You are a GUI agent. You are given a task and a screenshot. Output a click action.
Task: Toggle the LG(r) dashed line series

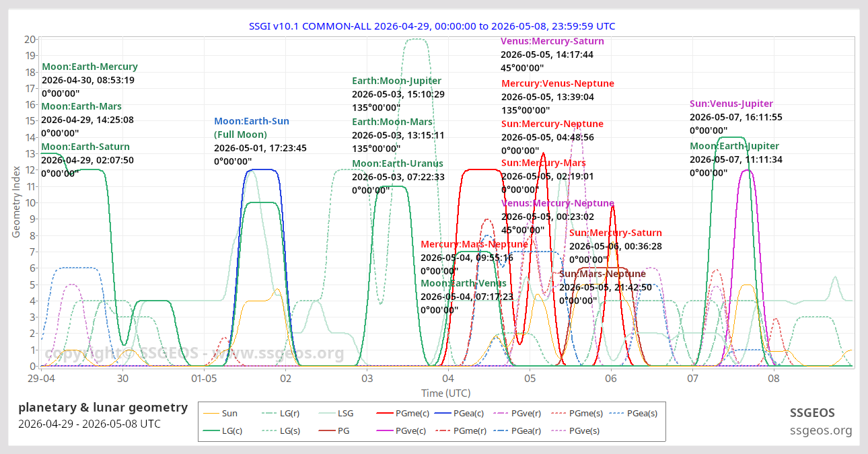(x=283, y=413)
